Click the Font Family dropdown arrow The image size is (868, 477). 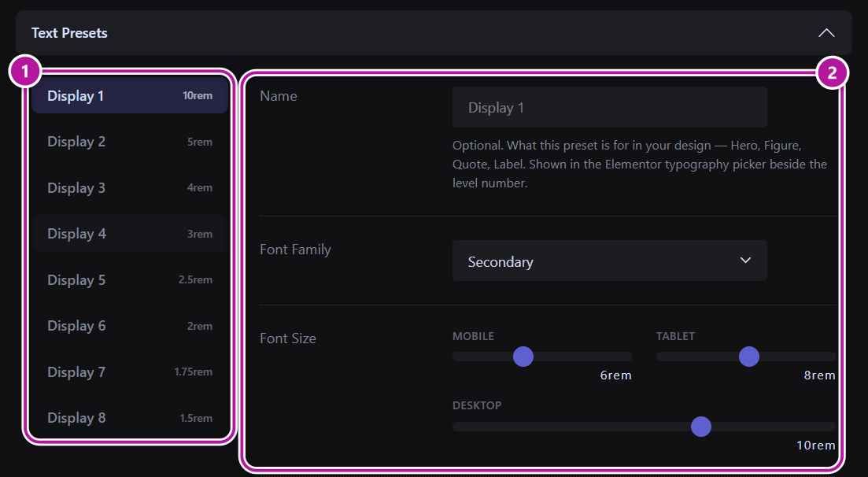(x=746, y=261)
